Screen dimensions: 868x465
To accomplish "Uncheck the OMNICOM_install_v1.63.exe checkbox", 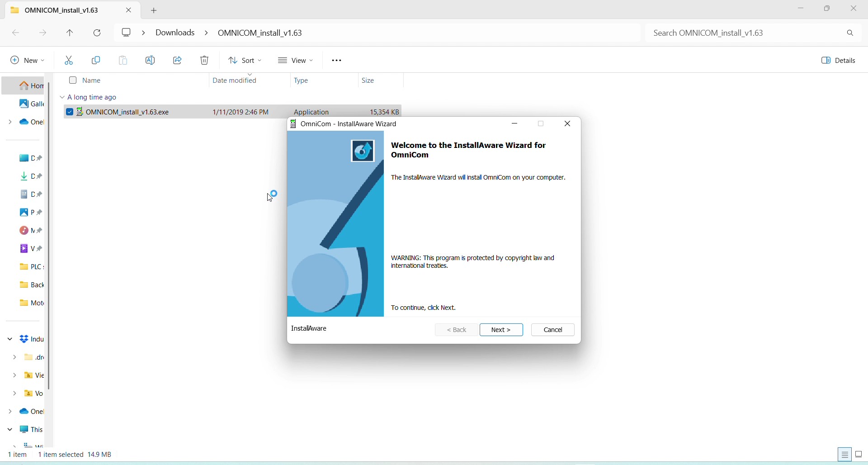I will coord(70,112).
